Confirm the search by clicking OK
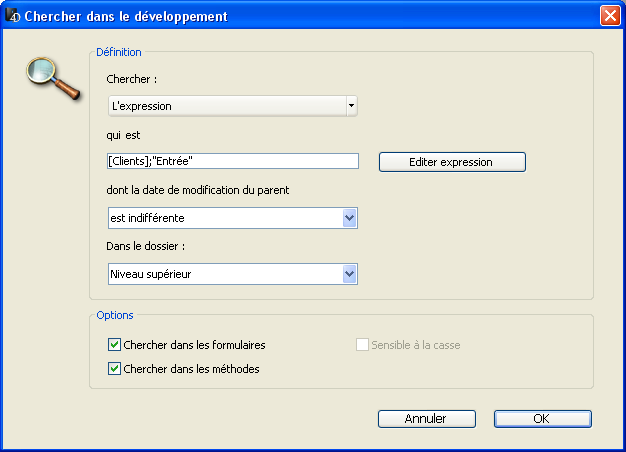626x452 pixels. (542, 419)
